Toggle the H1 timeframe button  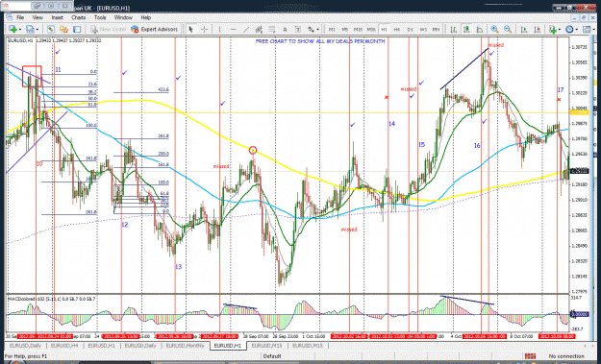click(384, 29)
